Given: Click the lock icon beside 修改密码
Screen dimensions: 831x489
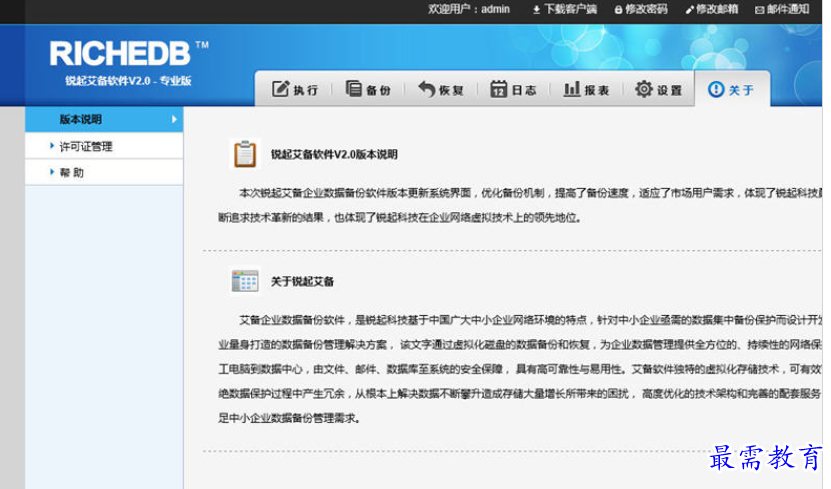Looking at the screenshot, I should [x=618, y=10].
